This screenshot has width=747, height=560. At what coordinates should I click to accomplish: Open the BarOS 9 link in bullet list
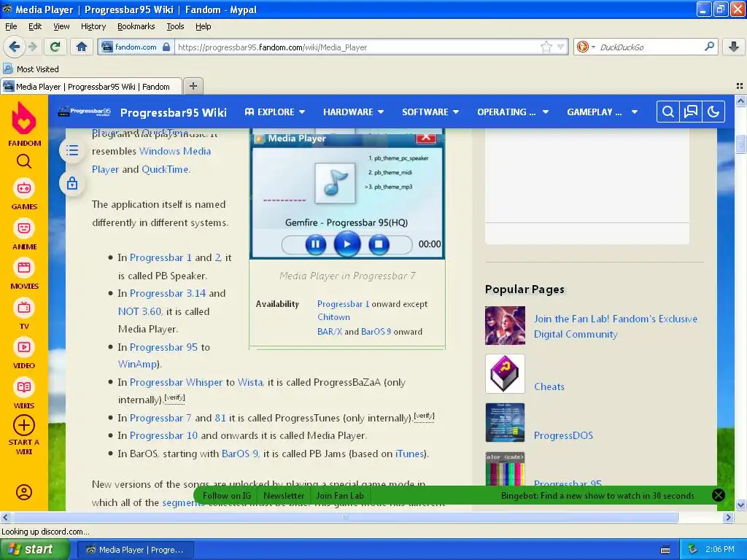coord(239,454)
